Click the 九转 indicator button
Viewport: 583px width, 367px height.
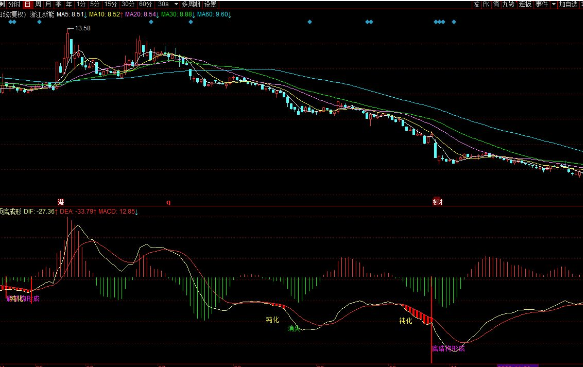point(508,4)
